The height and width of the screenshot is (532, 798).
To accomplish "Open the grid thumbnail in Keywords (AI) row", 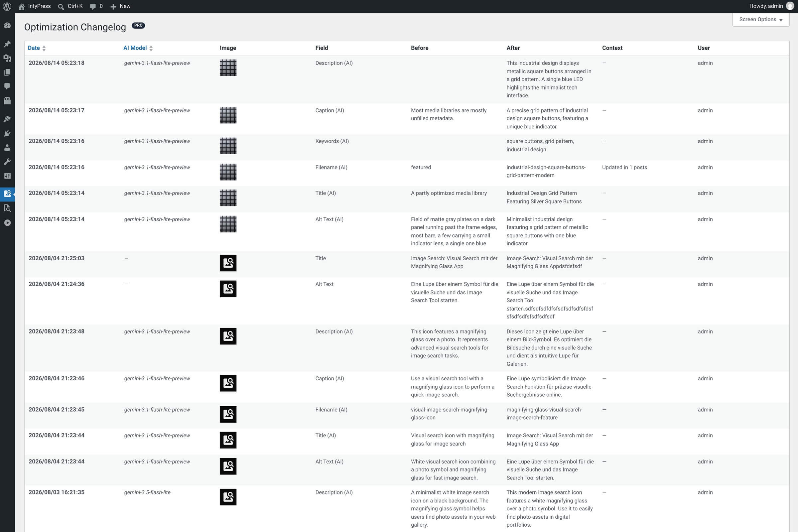I will (228, 146).
